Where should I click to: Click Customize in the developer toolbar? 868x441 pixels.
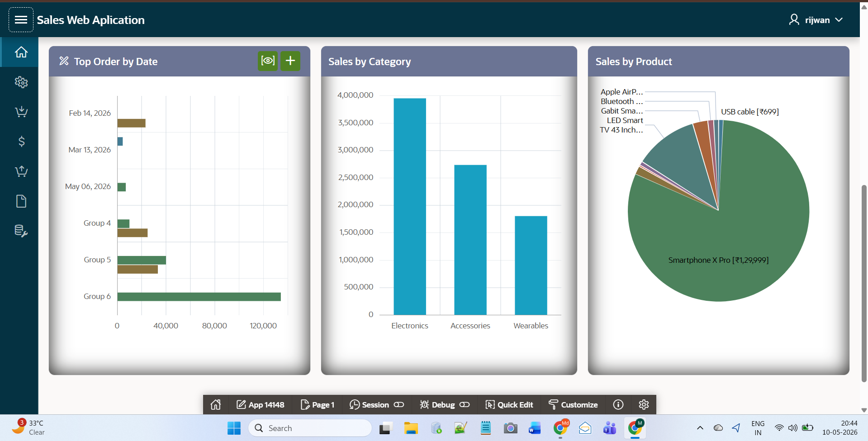point(573,405)
